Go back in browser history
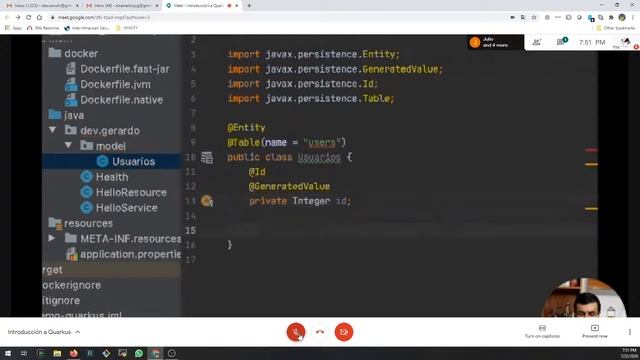Image resolution: width=640 pixels, height=360 pixels. tap(7, 17)
